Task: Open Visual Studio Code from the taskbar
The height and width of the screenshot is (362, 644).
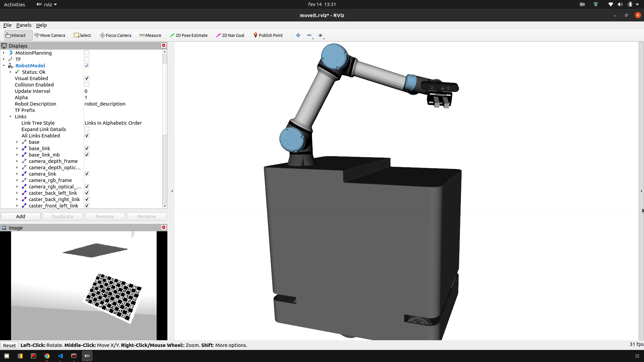Action: tap(60, 356)
